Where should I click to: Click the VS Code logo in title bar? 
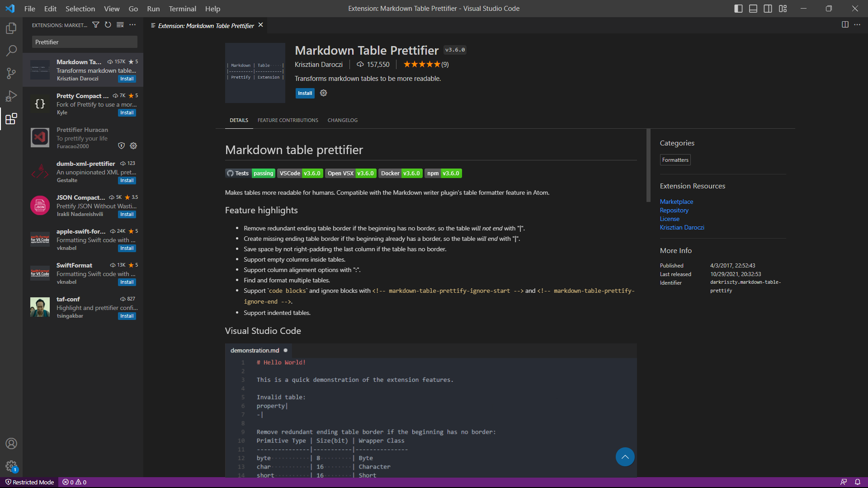(10, 9)
